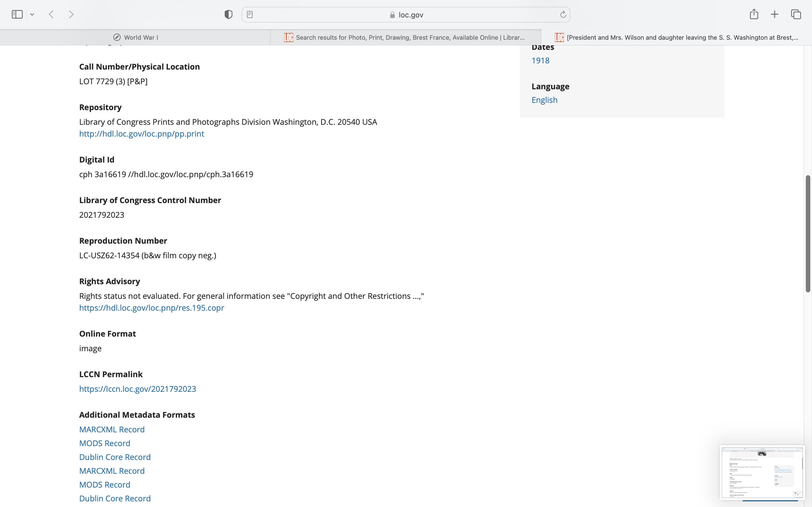The image size is (812, 507).
Task: Reload the loc.gov page
Action: (x=563, y=14)
